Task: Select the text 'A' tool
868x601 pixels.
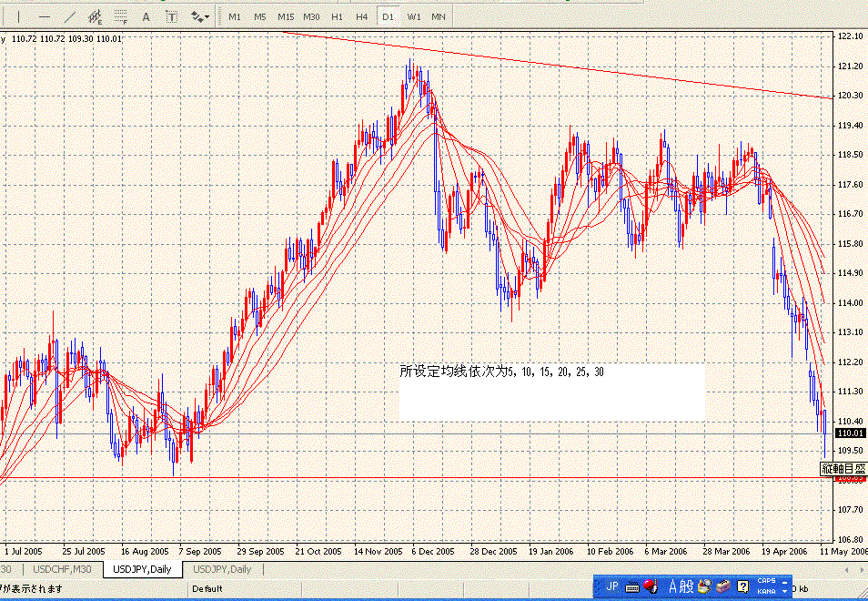Action: tap(146, 16)
